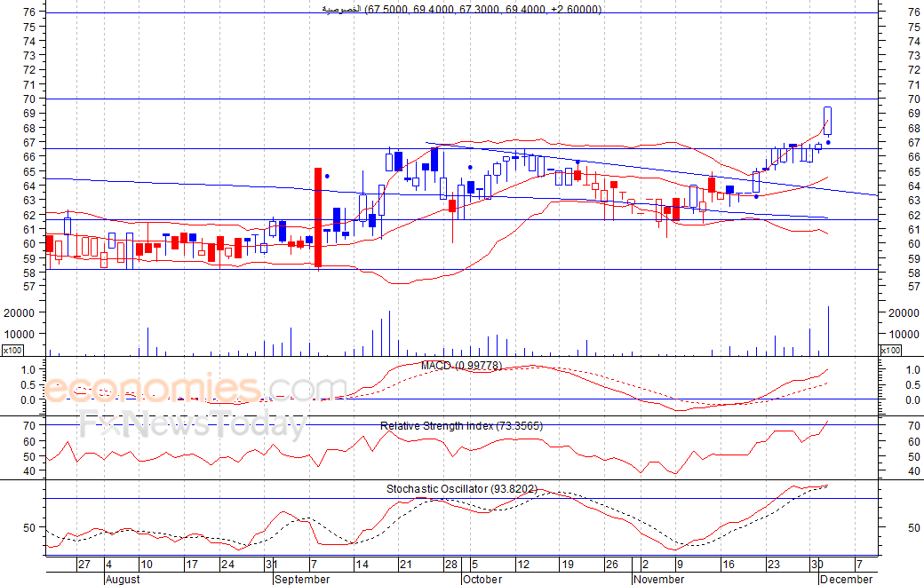Click the 28 date label in September

click(x=451, y=565)
